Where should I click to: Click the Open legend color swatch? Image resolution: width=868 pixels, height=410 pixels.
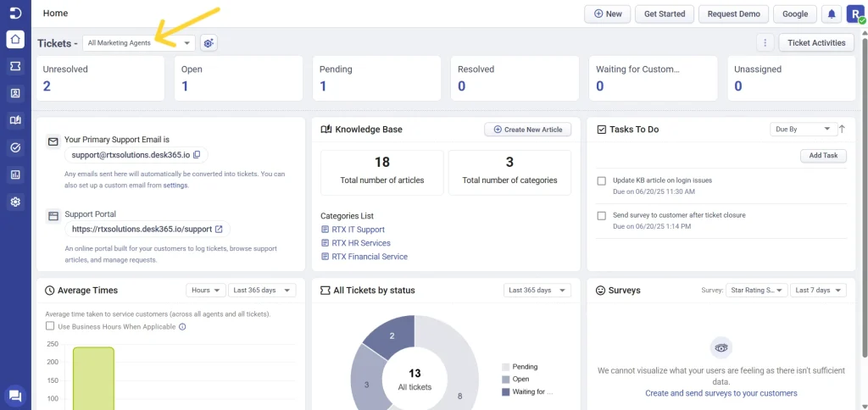click(505, 380)
